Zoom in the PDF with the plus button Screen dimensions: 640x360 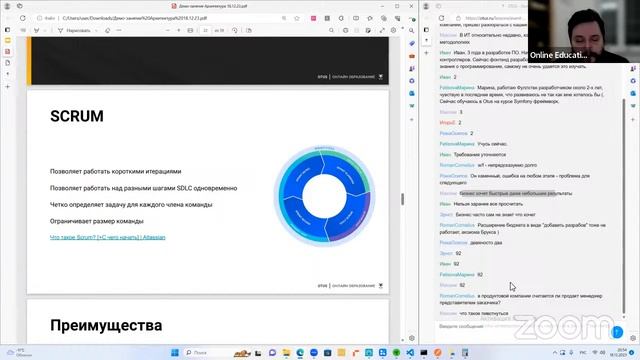pyautogui.click(x=178, y=31)
